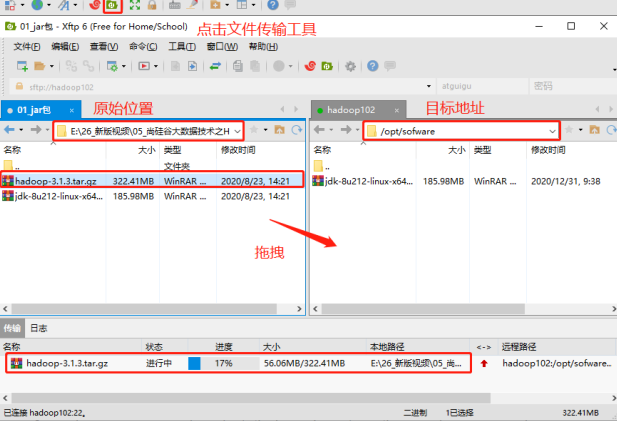The height and width of the screenshot is (421, 617).
Task: Click the home folder icon in hadoop102 pane
Action: point(594,129)
